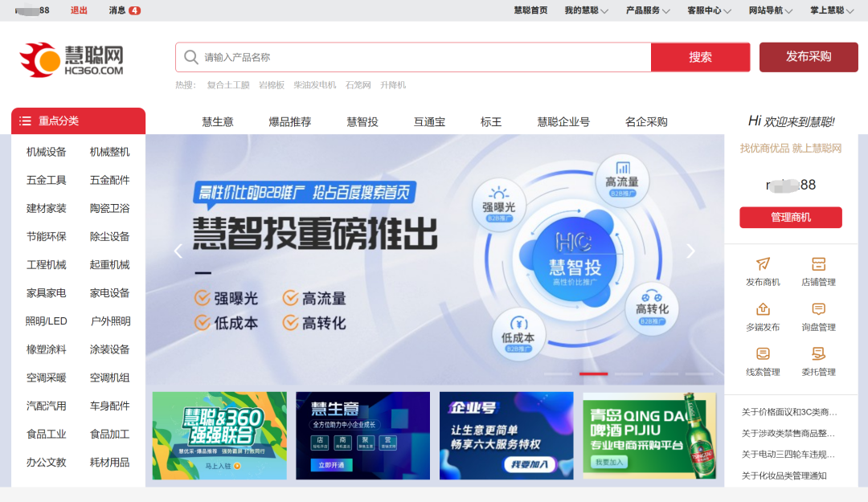Open the 涂装设备 category

pos(109,349)
